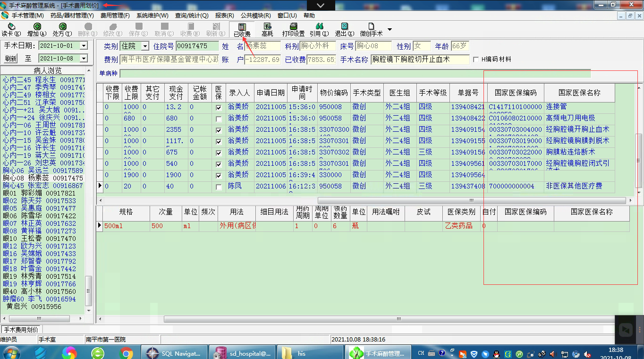The image size is (644, 359).
Task: Expand the 类别 住院 dropdown
Action: 145,46
